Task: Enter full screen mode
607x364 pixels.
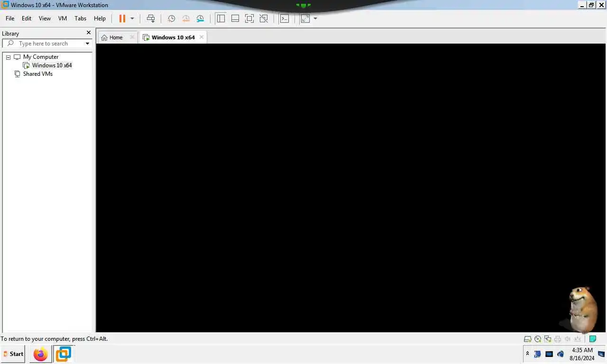Action: coord(249,18)
